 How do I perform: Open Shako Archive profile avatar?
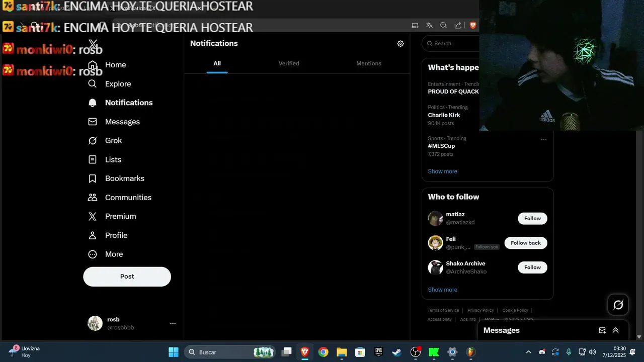435,267
